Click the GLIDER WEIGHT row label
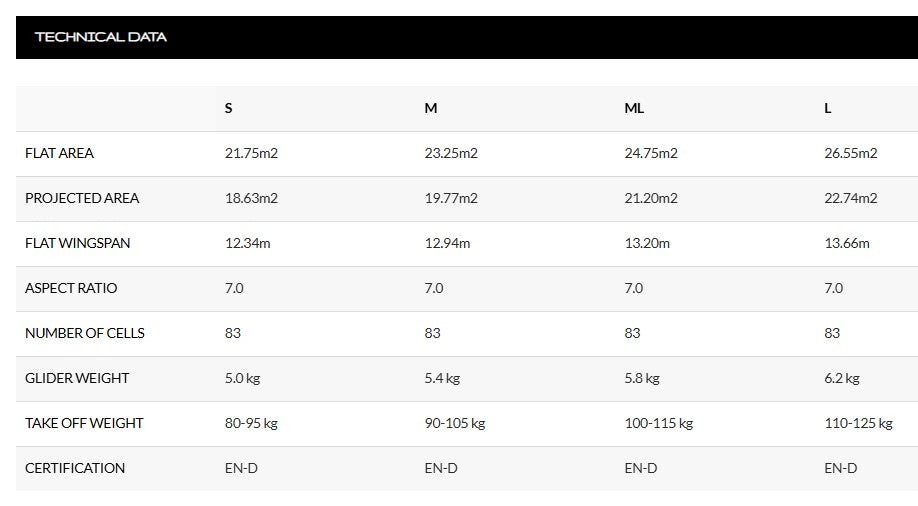The image size is (918, 506). (x=77, y=378)
